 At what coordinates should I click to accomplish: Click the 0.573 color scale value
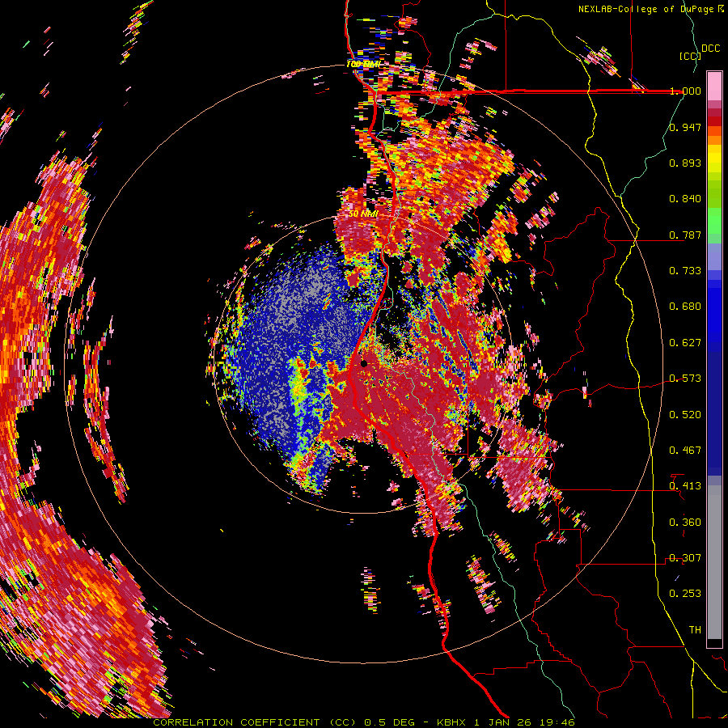pos(685,378)
